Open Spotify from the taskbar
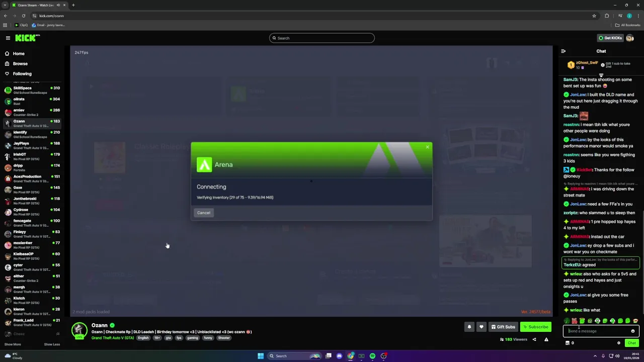 coord(372,356)
